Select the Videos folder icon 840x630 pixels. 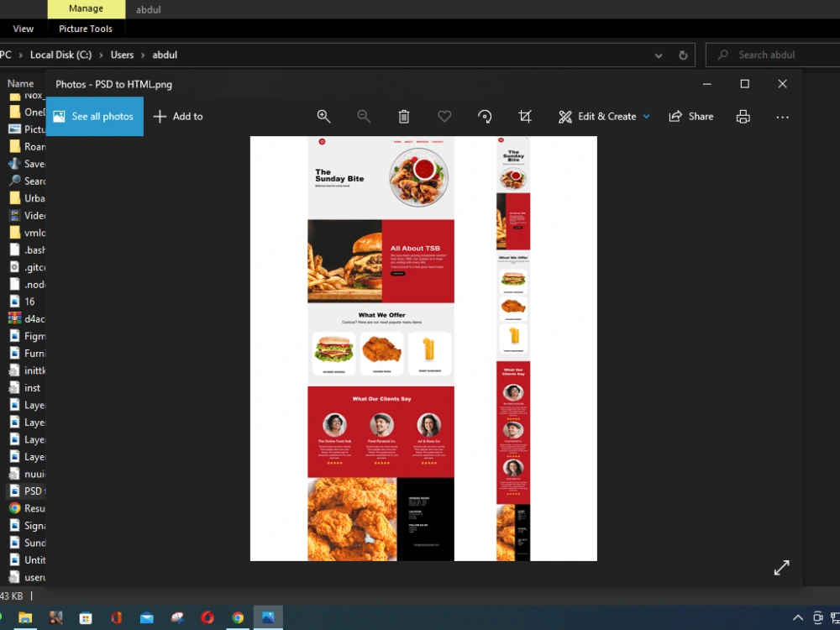point(15,215)
